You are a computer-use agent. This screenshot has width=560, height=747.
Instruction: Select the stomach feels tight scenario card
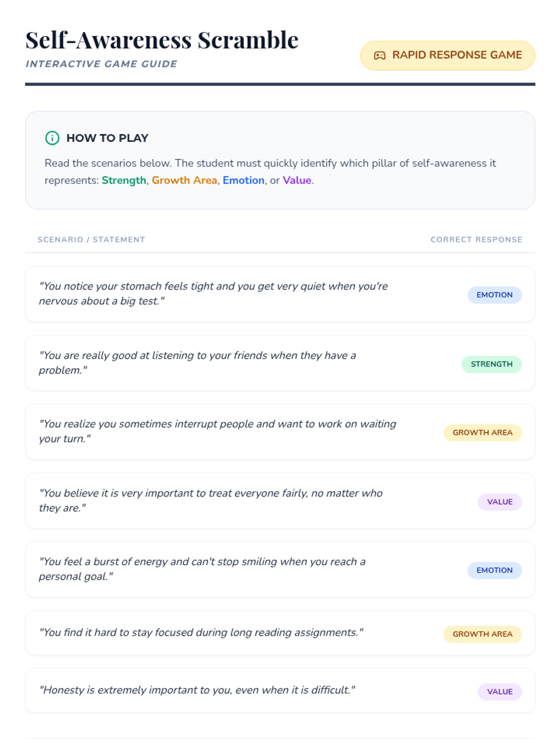pyautogui.click(x=233, y=294)
